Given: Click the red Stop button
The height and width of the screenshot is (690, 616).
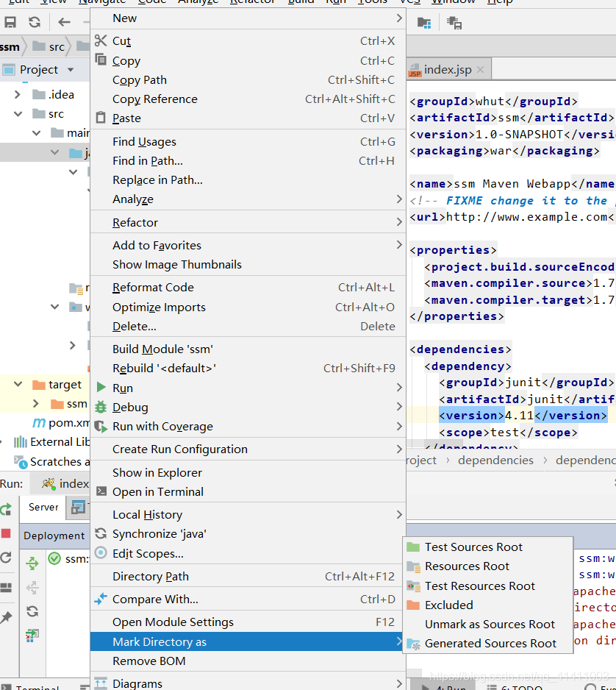Looking at the screenshot, I should point(6,534).
